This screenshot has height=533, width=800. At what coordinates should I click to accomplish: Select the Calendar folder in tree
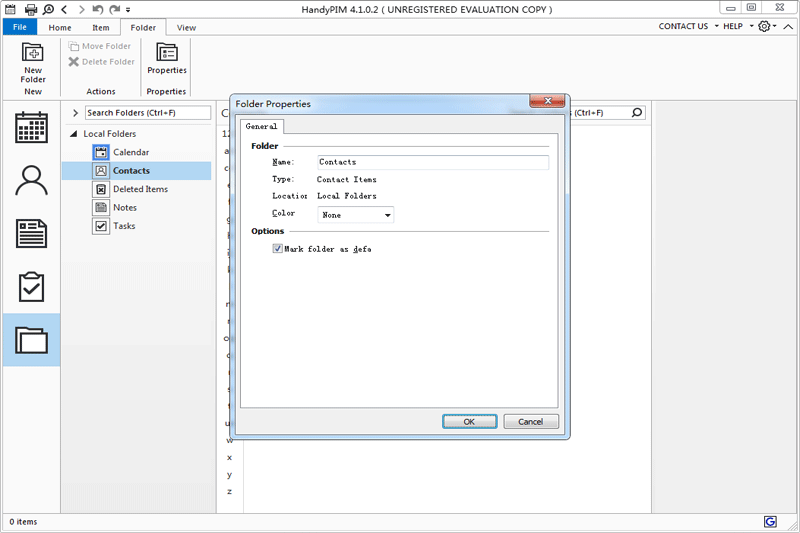click(x=131, y=152)
